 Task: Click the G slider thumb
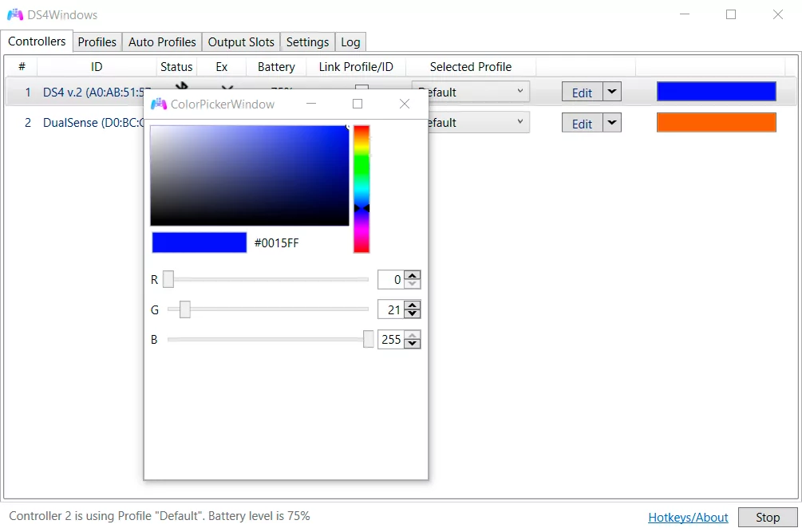click(185, 309)
